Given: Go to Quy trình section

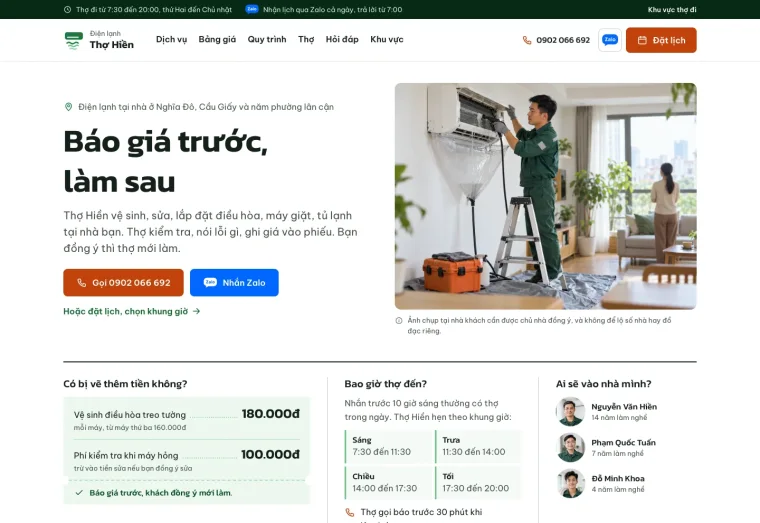Looking at the screenshot, I should point(267,40).
